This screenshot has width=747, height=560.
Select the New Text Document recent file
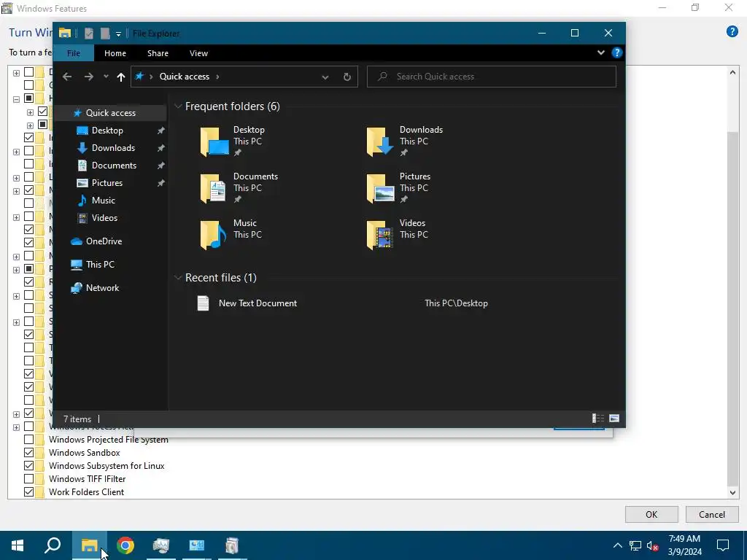[x=258, y=303]
